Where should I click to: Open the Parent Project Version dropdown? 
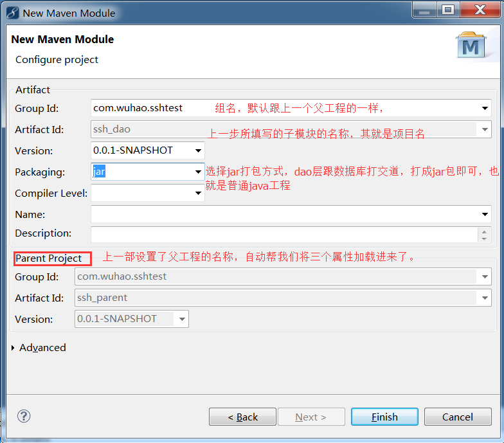pyautogui.click(x=182, y=319)
